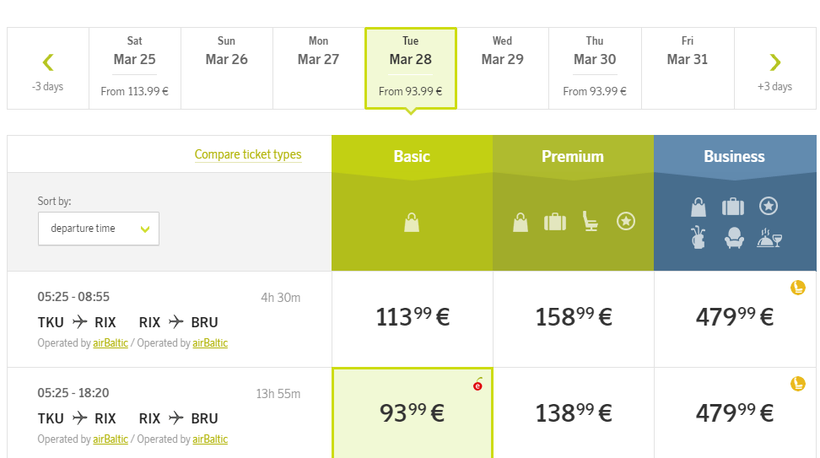This screenshot has width=820, height=458.
Task: Switch to Thu Mar 30 date tab
Action: point(595,68)
